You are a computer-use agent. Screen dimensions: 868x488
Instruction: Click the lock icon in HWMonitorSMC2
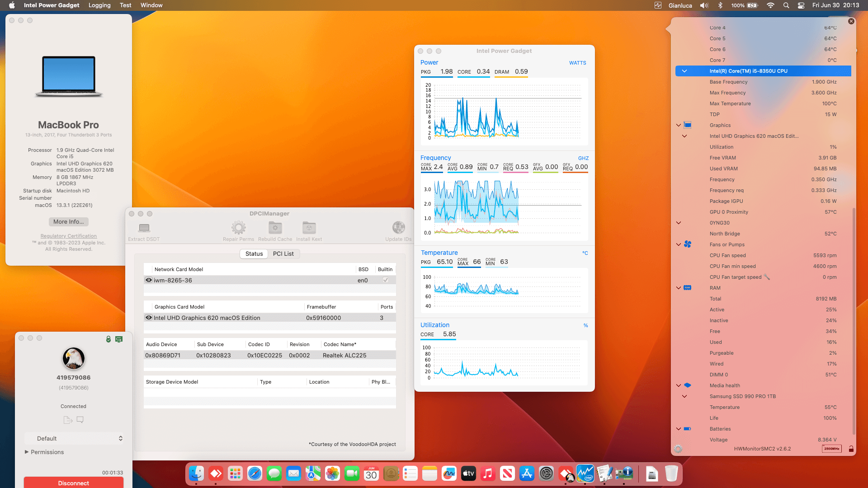851,449
